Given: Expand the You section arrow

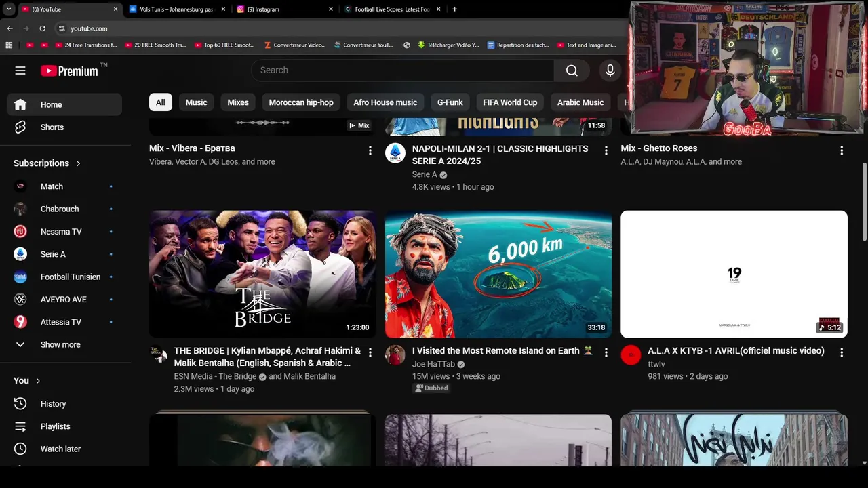Looking at the screenshot, I should click(38, 381).
